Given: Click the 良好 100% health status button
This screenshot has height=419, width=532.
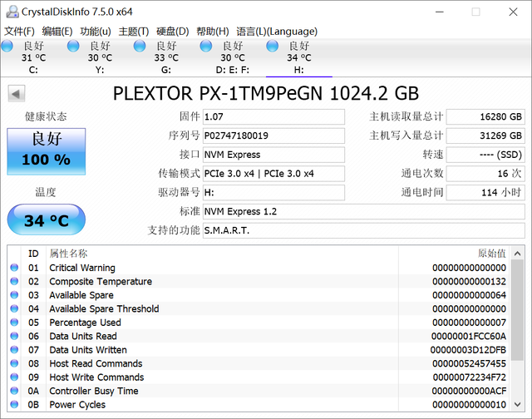Looking at the screenshot, I should click(47, 151).
